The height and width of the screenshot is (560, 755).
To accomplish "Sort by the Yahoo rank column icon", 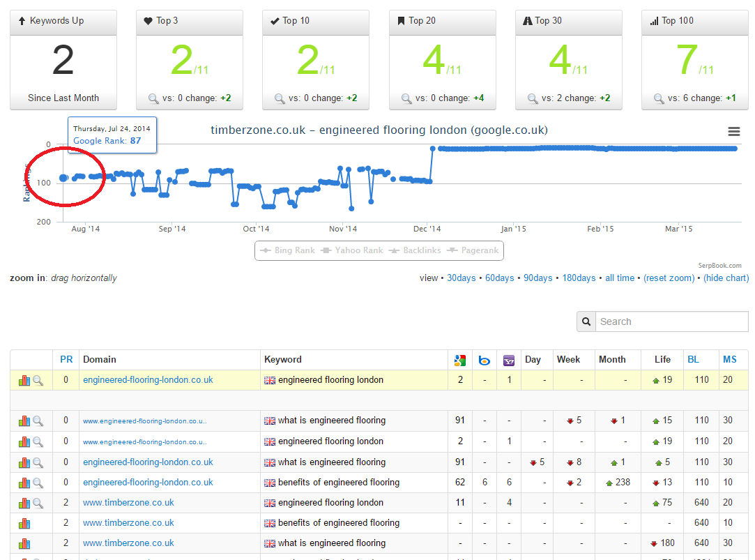I will (509, 360).
